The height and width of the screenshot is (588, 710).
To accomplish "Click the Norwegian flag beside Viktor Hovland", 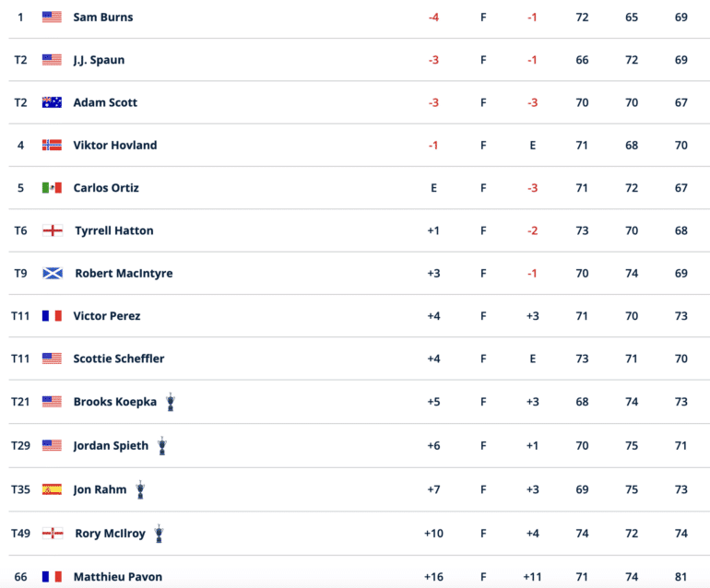I will [x=52, y=145].
